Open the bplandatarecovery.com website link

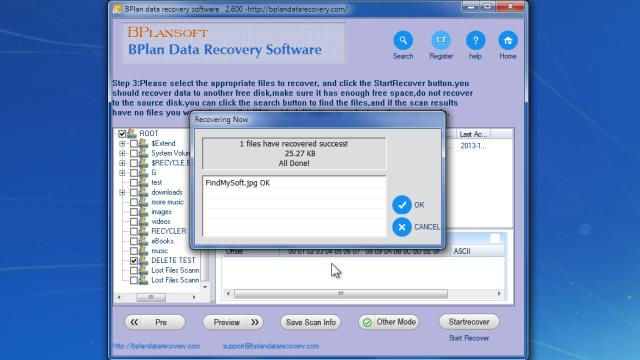click(x=156, y=346)
